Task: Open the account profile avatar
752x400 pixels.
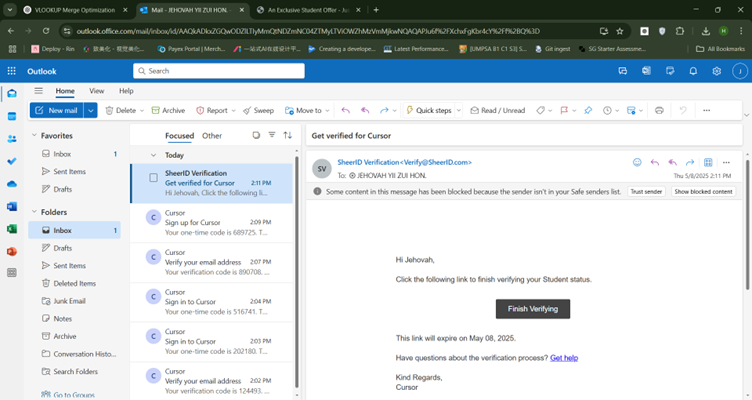Action: [x=740, y=71]
